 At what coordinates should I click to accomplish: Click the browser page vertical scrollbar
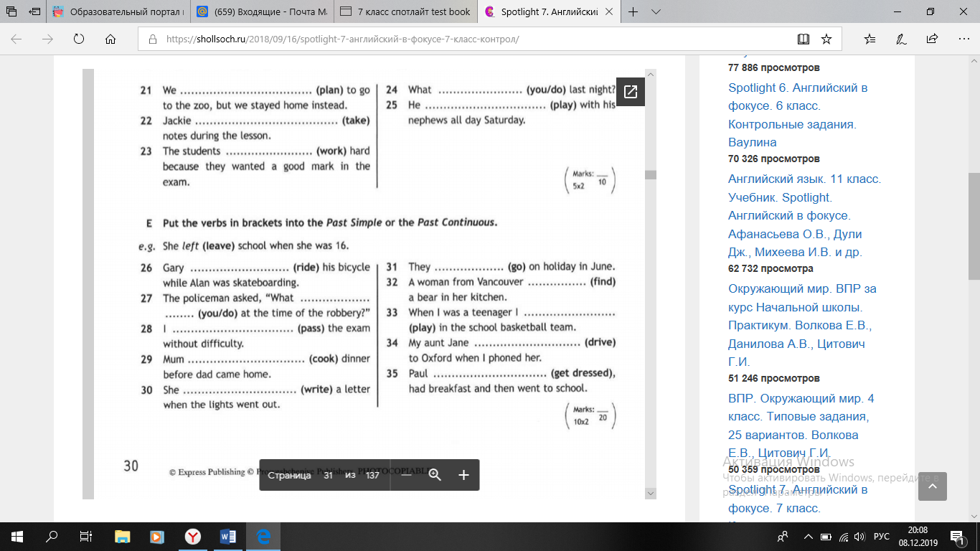974,226
